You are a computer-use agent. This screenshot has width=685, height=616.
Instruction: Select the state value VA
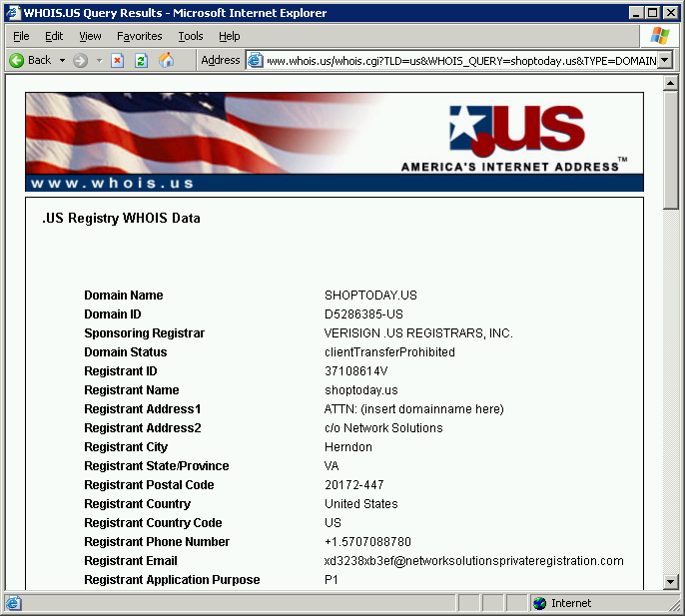(x=332, y=466)
